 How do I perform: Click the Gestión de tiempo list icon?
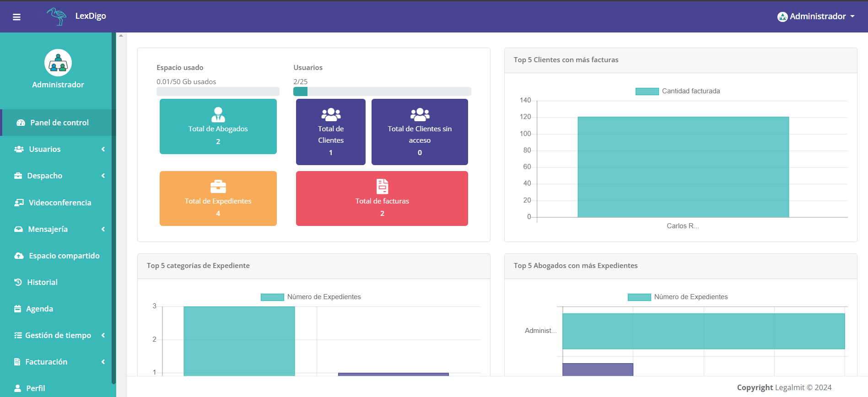18,335
